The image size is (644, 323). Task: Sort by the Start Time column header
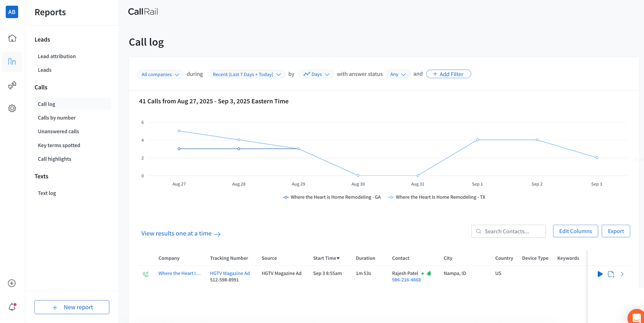coord(326,258)
